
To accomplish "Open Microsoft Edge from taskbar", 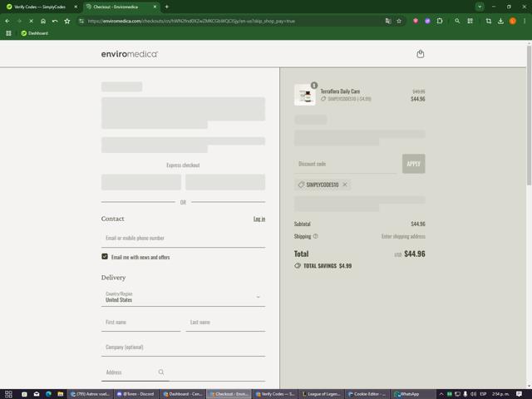I will [48, 394].
